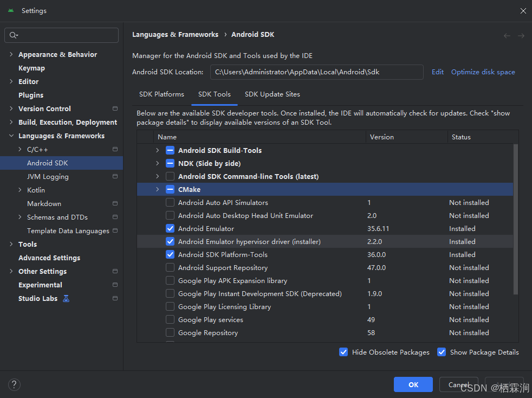The width and height of the screenshot is (532, 398).
Task: Focus the settings search field
Action: [61, 35]
